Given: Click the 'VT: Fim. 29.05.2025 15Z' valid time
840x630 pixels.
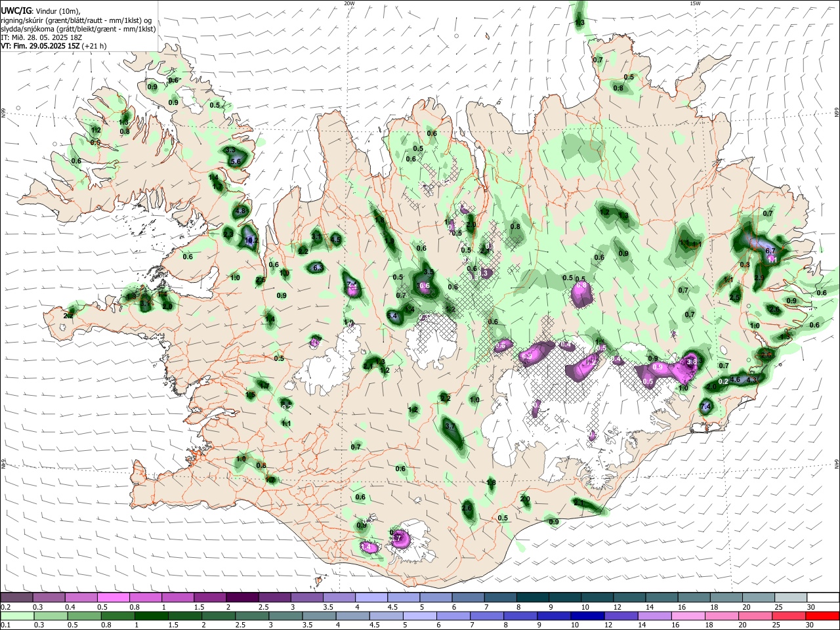Looking at the screenshot, I should tap(41, 46).
